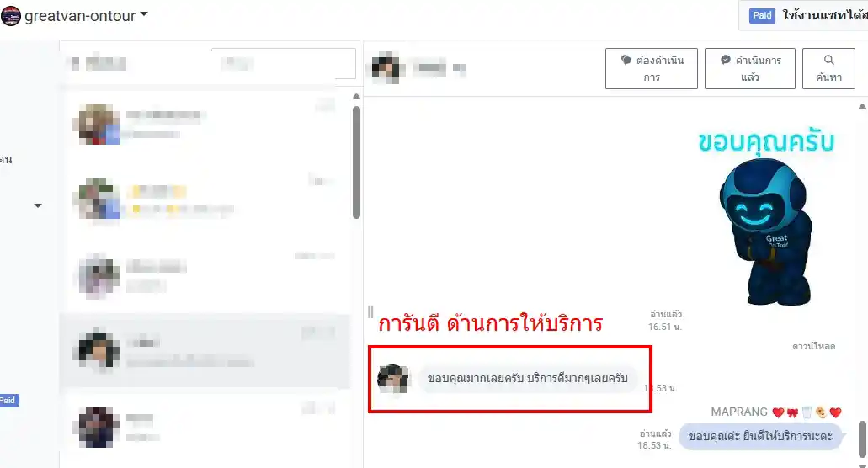Mark chat as ต้องดำเนินการ
868x468 pixels.
tap(651, 68)
